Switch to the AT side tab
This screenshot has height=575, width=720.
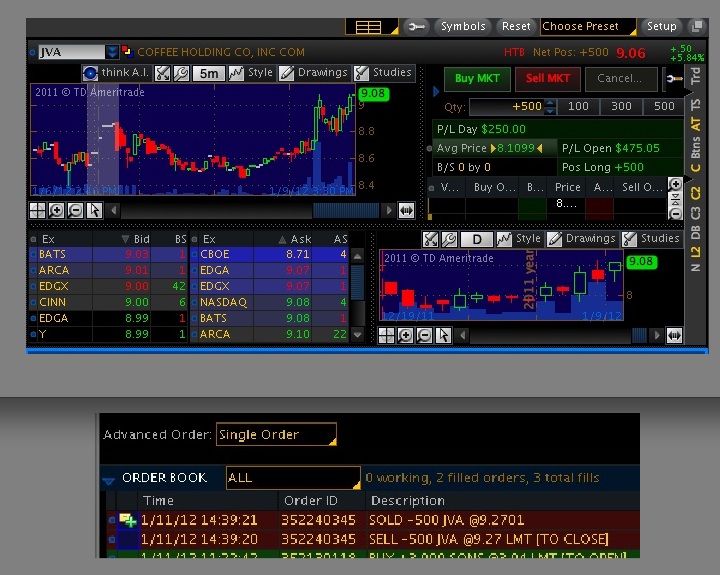pos(695,124)
